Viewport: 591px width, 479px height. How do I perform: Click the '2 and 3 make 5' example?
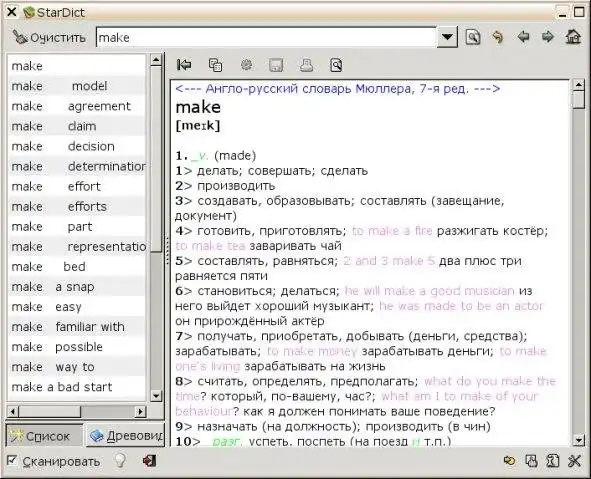pyautogui.click(x=389, y=261)
